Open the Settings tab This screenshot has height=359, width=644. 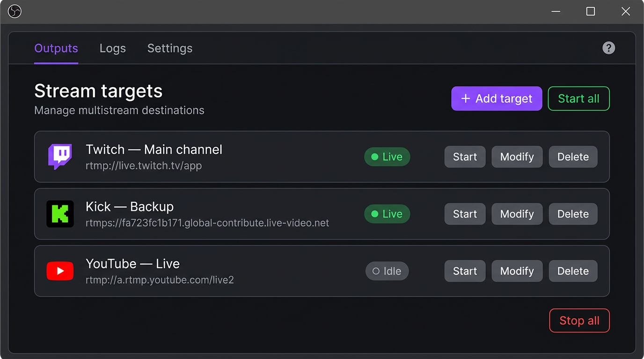point(169,48)
